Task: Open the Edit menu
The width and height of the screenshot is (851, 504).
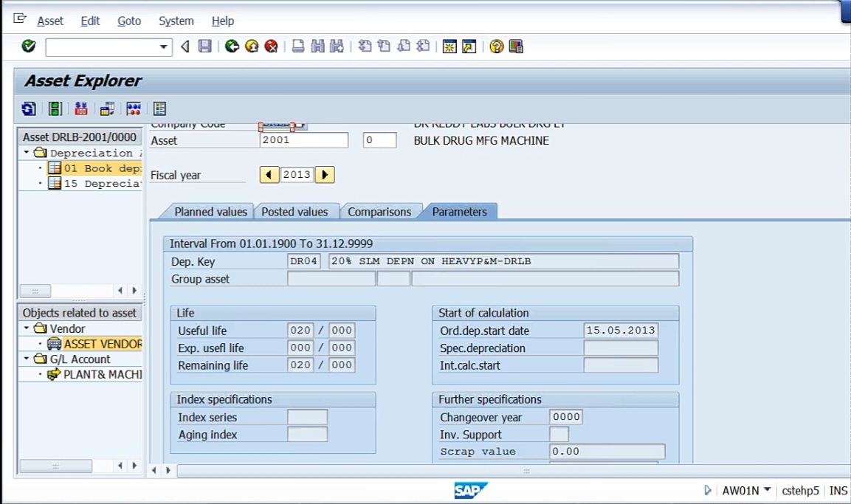Action: point(90,21)
